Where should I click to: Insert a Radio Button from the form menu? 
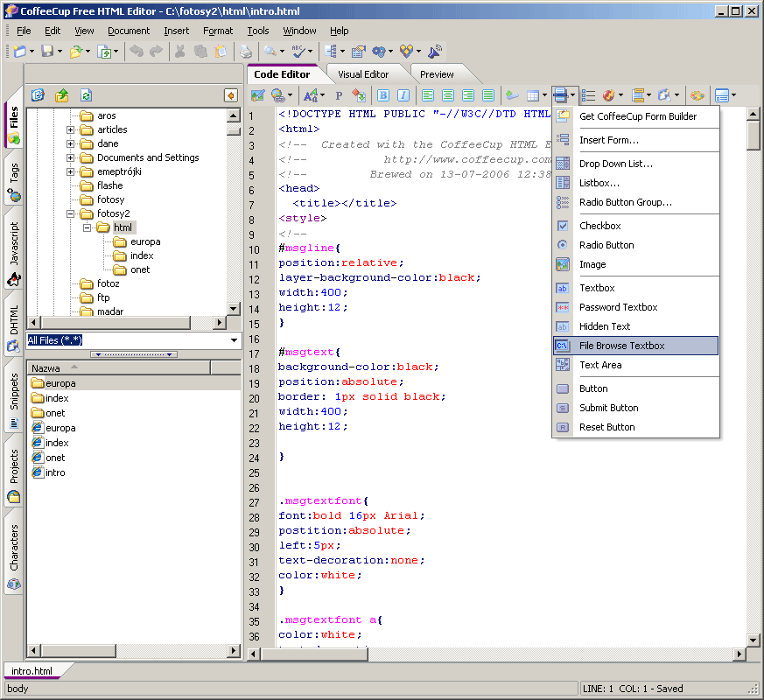pos(636,245)
